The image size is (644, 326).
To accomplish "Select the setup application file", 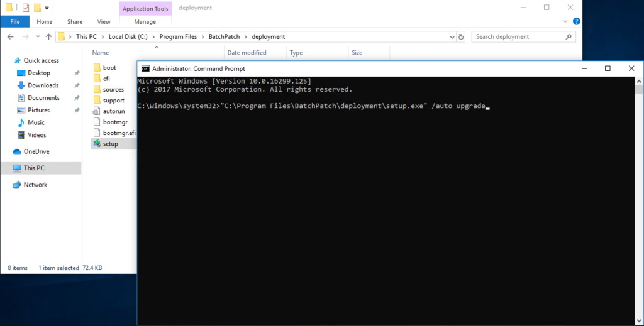I will [111, 144].
